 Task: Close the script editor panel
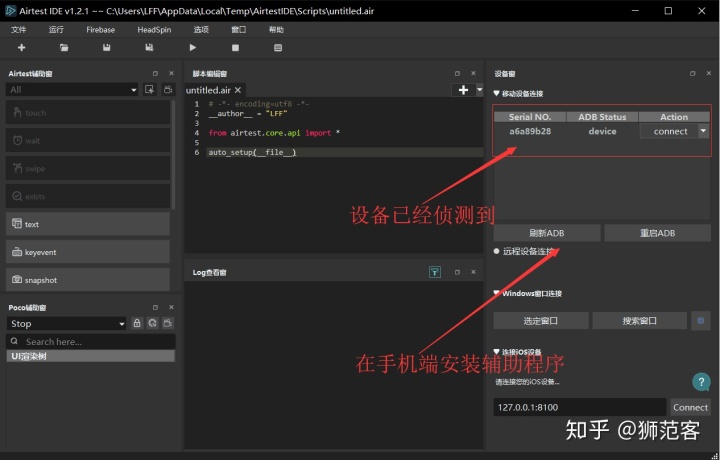[473, 73]
